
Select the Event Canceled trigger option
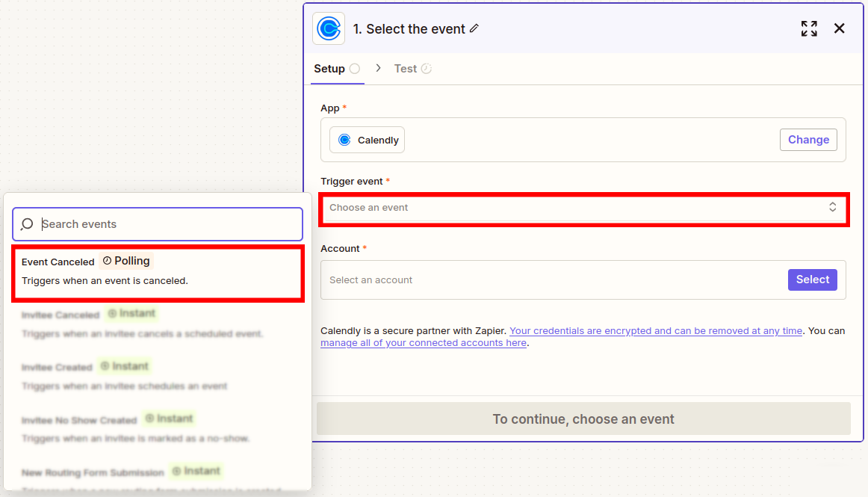(x=158, y=273)
